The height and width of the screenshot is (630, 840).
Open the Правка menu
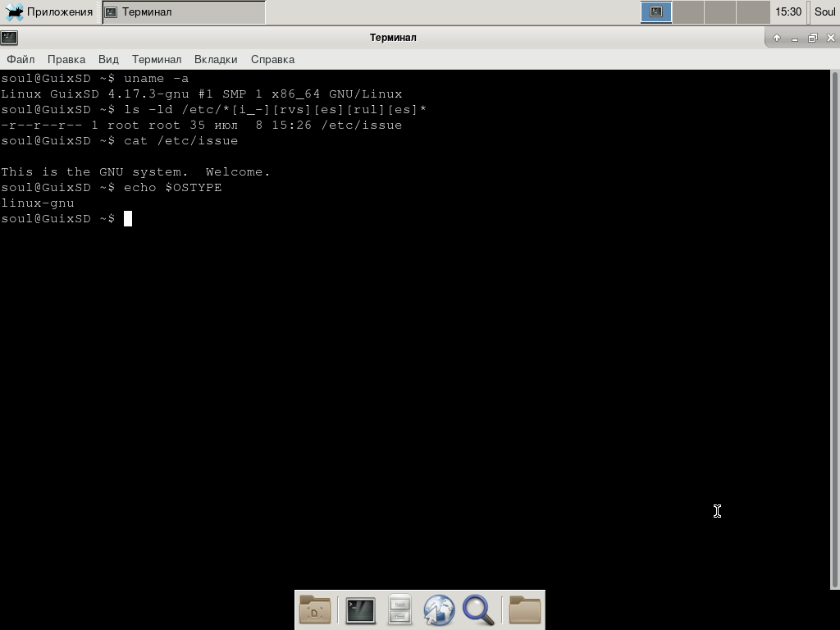66,59
